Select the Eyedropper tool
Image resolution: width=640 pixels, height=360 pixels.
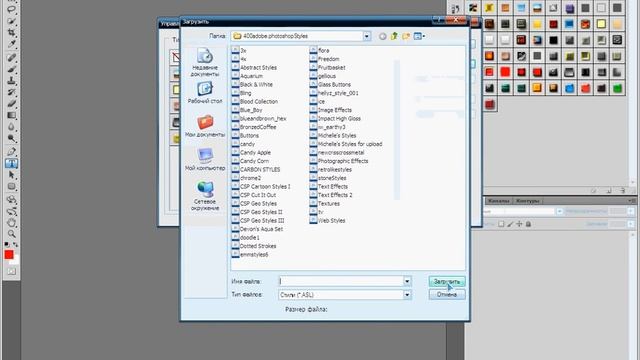(x=11, y=44)
